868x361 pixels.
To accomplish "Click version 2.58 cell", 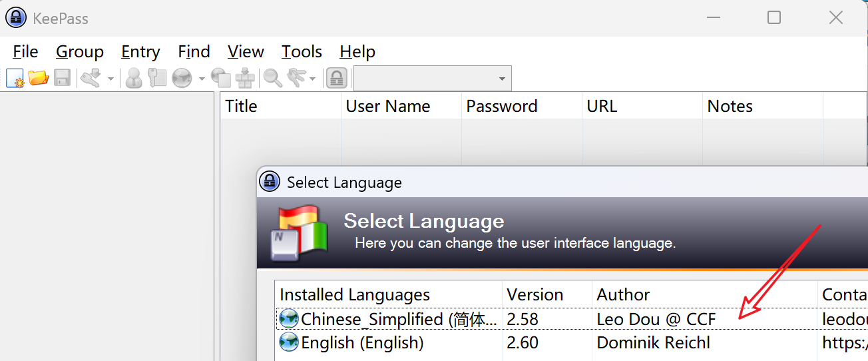I will coord(523,319).
